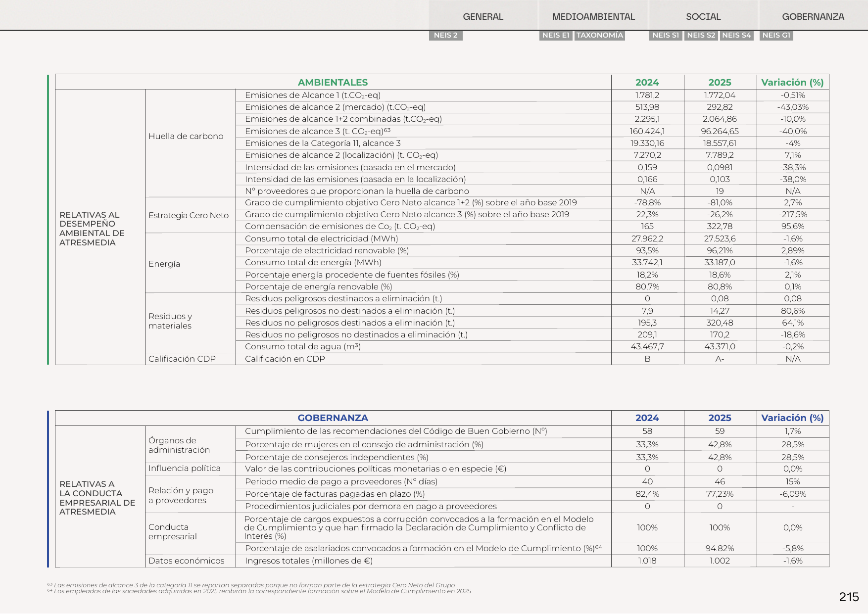Click page number 215
The height and width of the screenshot is (614, 868).
[x=849, y=597]
